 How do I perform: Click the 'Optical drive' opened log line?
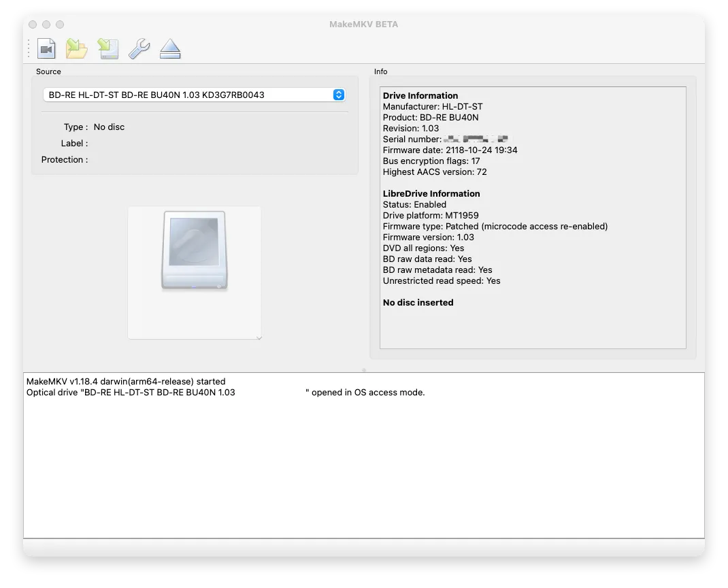pyautogui.click(x=226, y=393)
